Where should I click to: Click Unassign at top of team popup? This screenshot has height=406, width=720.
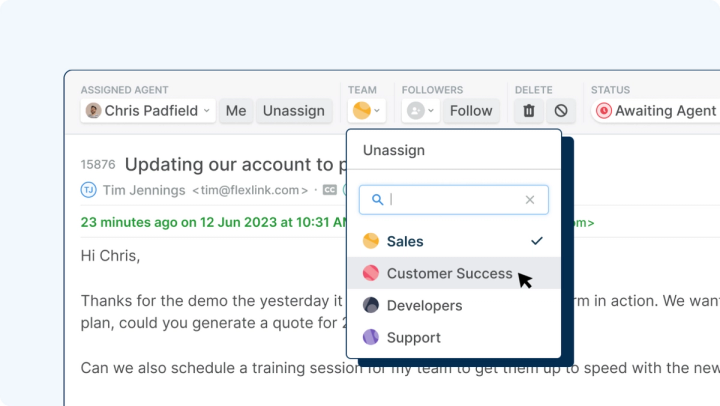point(394,150)
